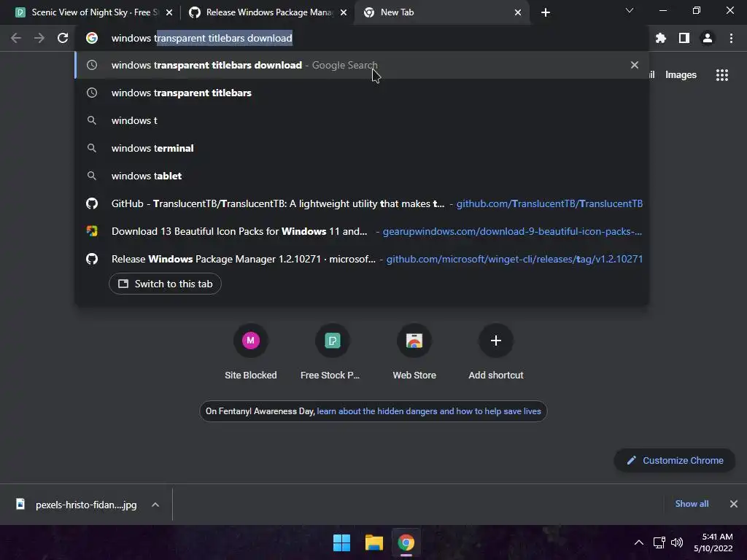747x560 pixels.
Task: Open new tab with plus button
Action: (x=546, y=12)
